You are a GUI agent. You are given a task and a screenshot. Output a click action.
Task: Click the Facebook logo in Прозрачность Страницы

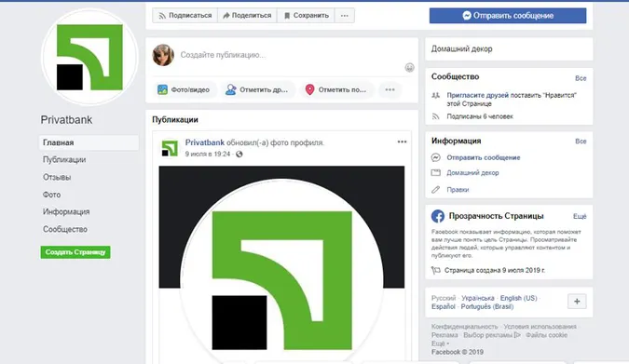pos(438,216)
